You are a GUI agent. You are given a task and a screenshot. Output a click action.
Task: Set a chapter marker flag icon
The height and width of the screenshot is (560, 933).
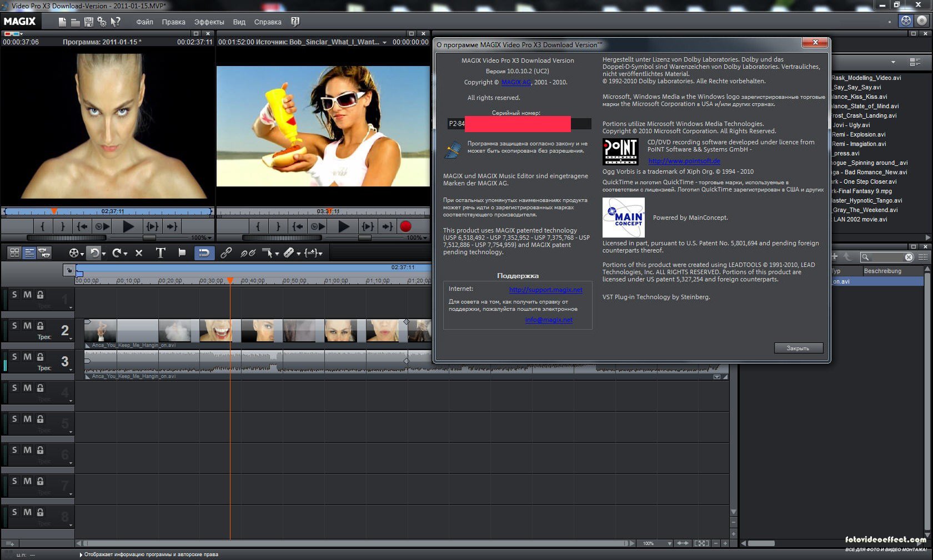[x=182, y=253]
